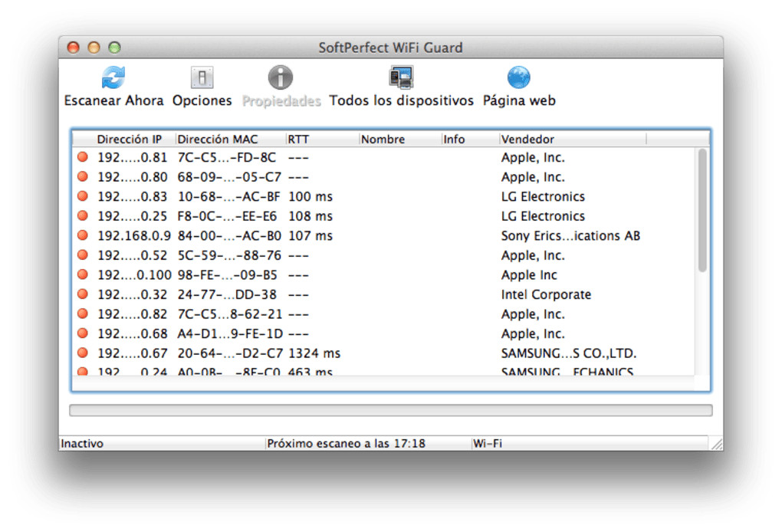The width and height of the screenshot is (782, 532).
Task: Select MAC address 98-FE-...-09-B5
Action: click(x=228, y=274)
